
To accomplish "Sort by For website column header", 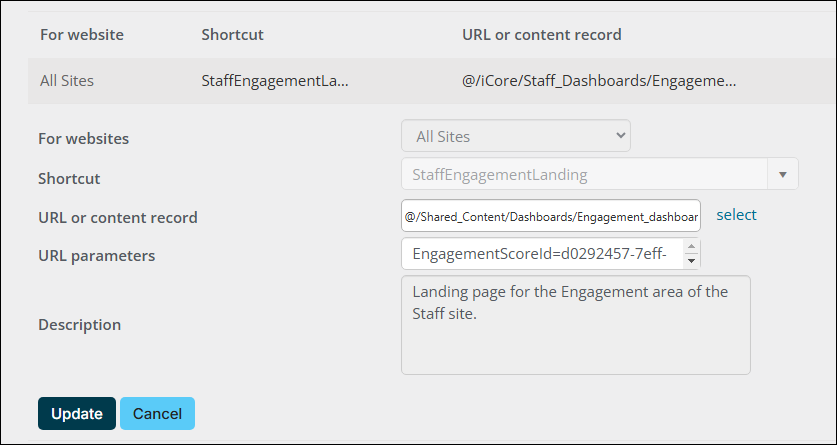I will (82, 35).
